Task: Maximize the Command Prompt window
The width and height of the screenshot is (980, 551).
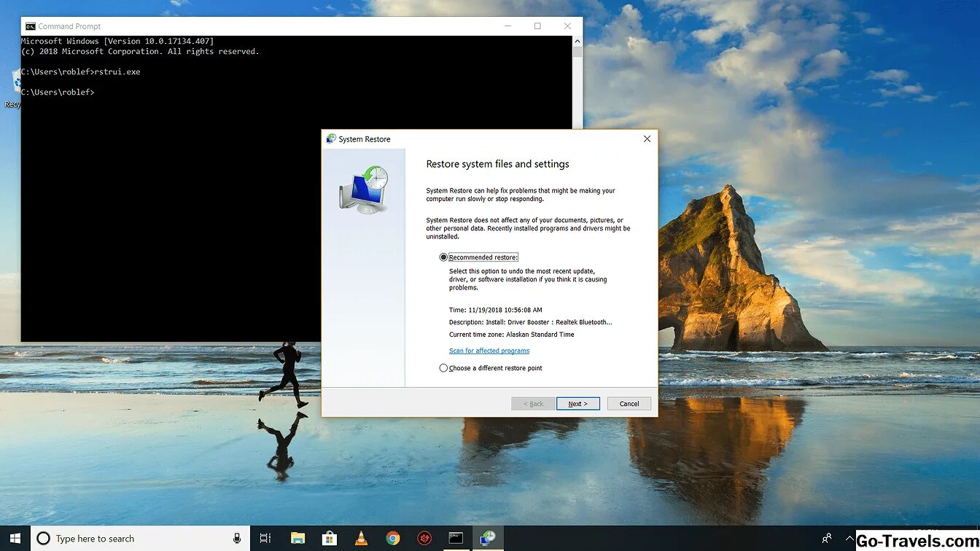Action: point(537,26)
